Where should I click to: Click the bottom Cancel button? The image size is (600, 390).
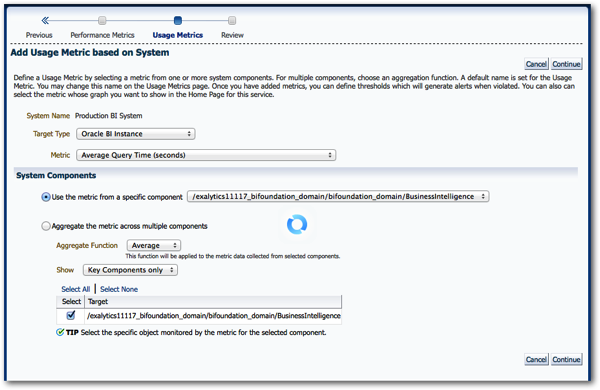coord(536,359)
